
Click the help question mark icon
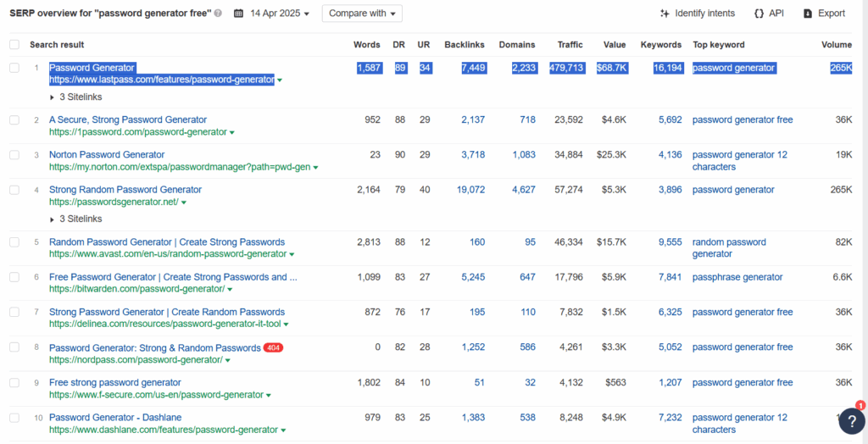point(851,422)
